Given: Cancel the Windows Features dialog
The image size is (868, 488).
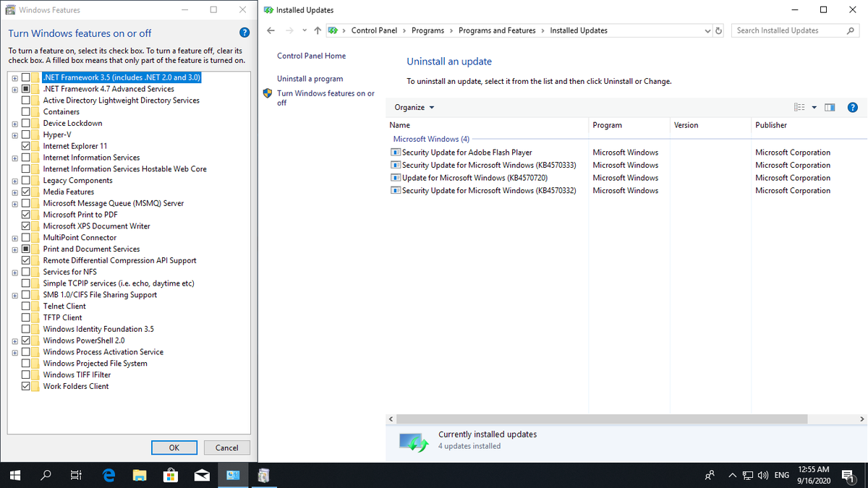Looking at the screenshot, I should pos(227,448).
